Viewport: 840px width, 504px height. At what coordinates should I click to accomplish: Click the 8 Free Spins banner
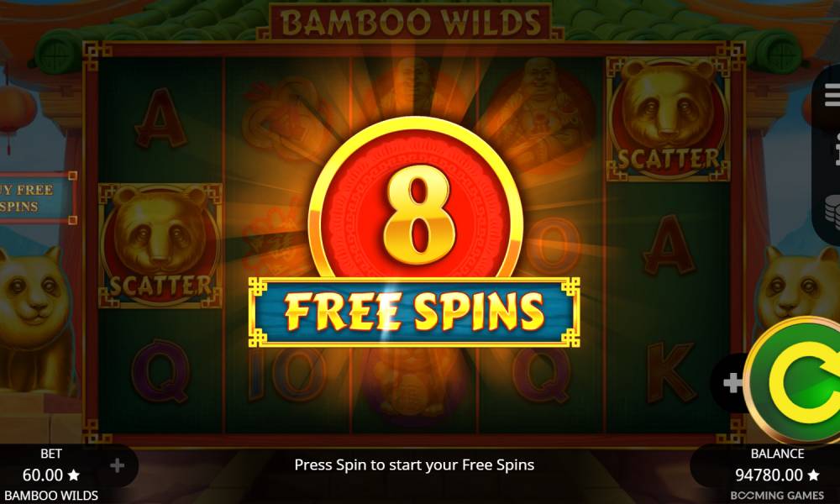414,312
